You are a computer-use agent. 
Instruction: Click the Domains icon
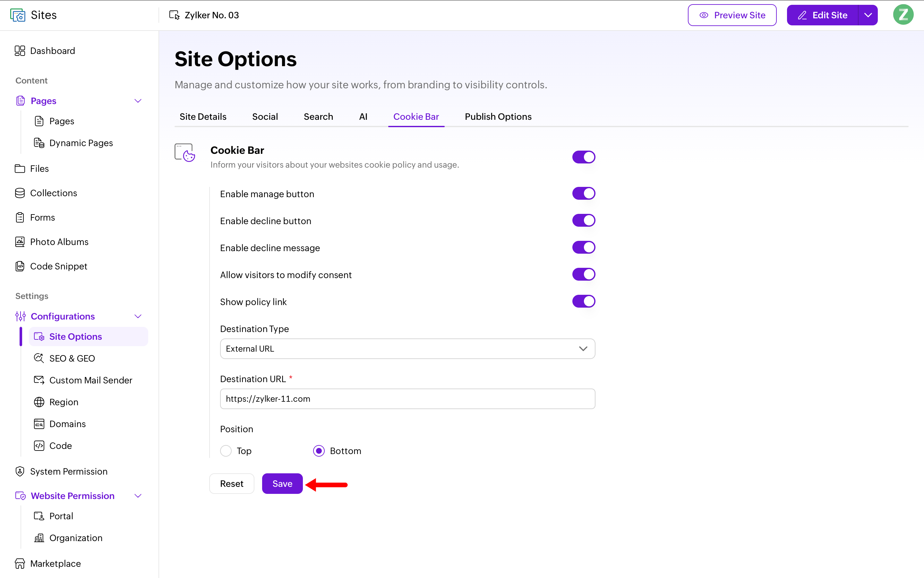point(39,424)
